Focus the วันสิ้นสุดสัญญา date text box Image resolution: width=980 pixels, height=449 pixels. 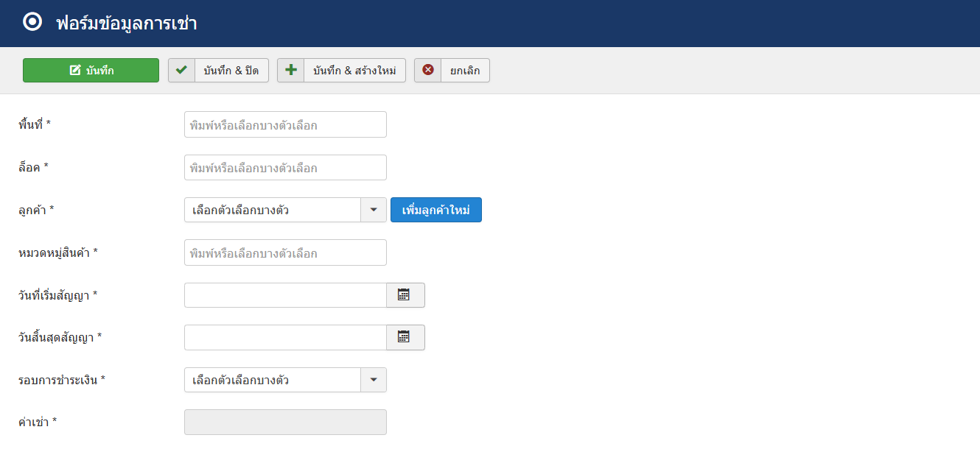[285, 338]
